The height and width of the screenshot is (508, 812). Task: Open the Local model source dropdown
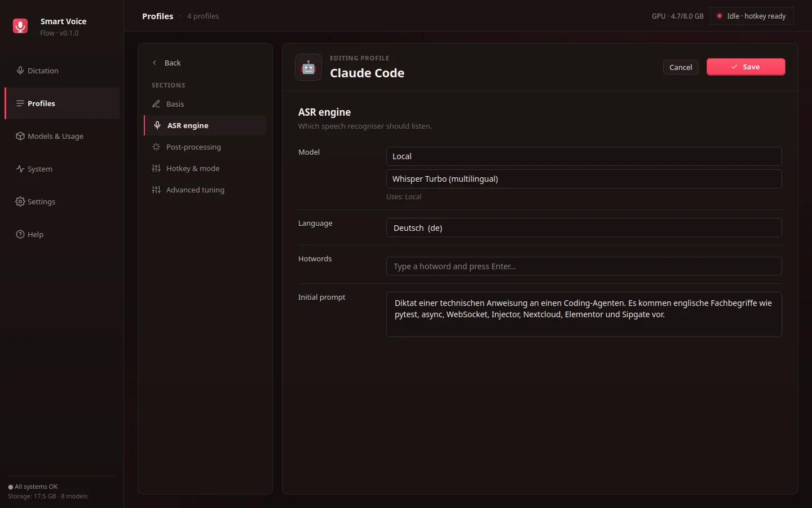tap(584, 156)
